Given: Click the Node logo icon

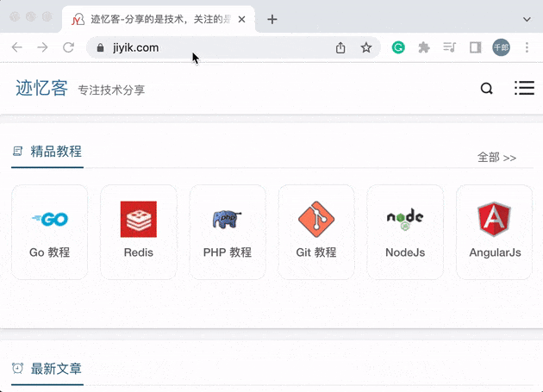Looking at the screenshot, I should 405,219.
